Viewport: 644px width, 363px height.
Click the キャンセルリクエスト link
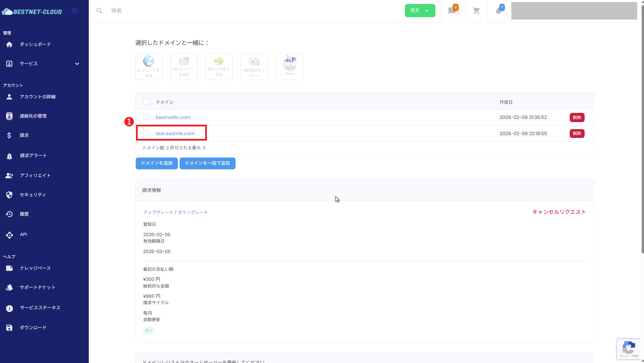pyautogui.click(x=559, y=212)
